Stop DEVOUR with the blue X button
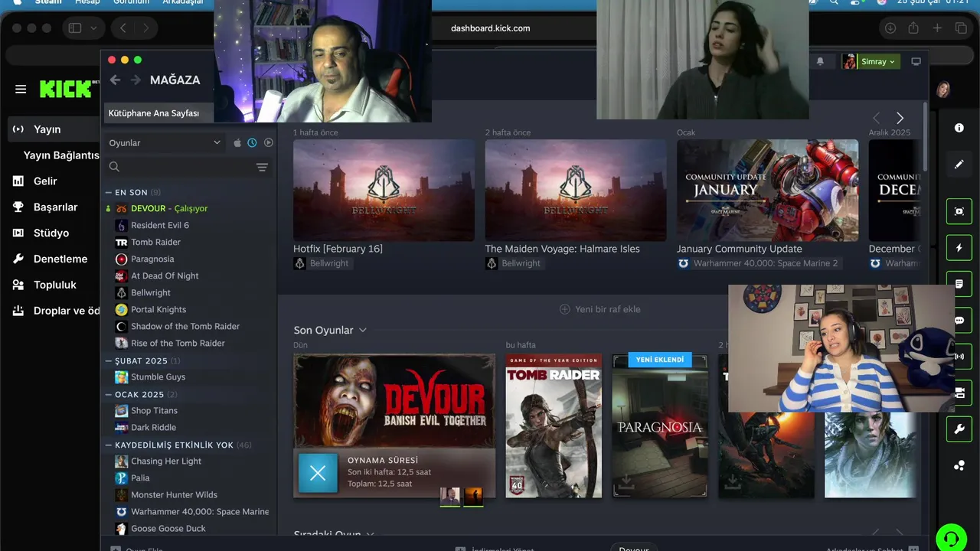This screenshot has height=551, width=980. (318, 473)
